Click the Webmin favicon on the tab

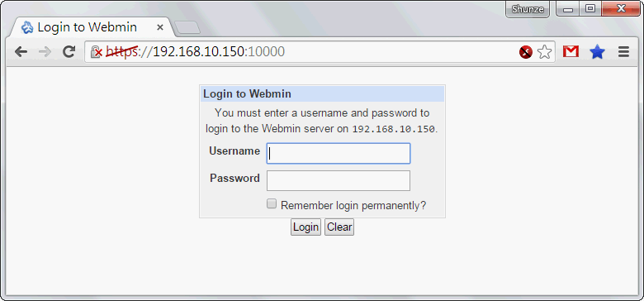click(27, 27)
